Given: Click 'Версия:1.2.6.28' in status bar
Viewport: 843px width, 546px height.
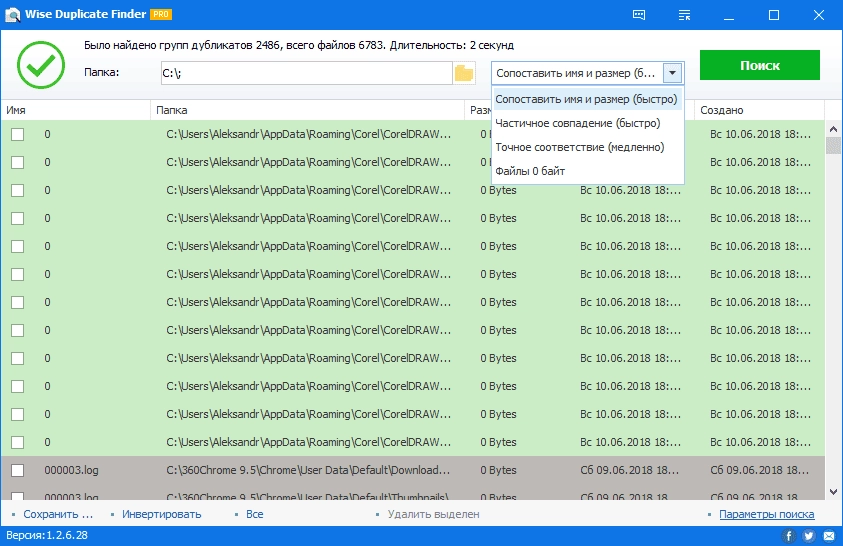Looking at the screenshot, I should 47,535.
